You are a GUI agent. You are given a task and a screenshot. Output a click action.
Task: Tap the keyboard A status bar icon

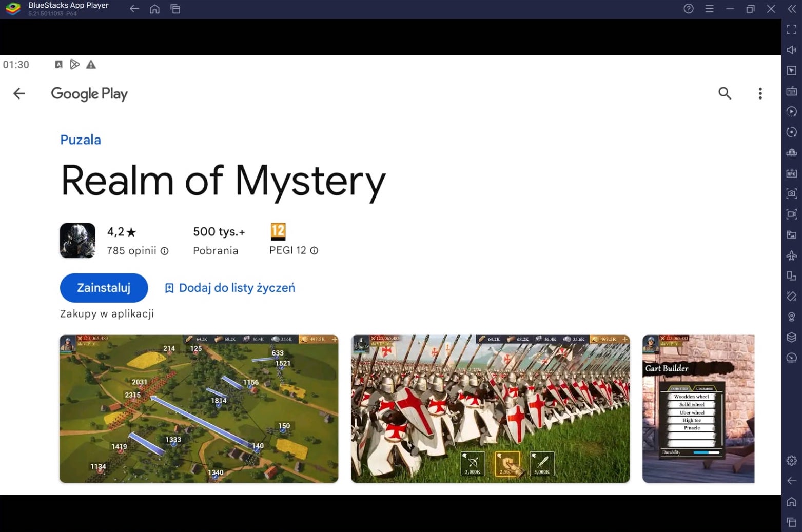(58, 64)
